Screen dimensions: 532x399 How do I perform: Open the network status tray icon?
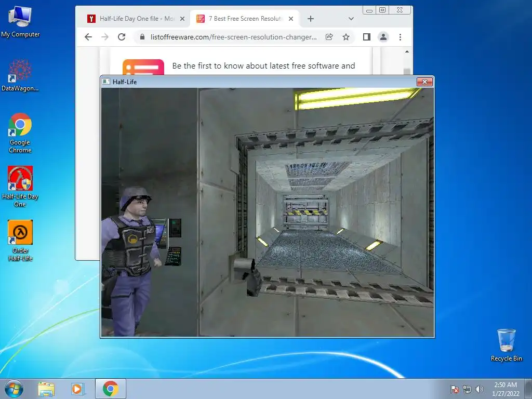coord(467,389)
